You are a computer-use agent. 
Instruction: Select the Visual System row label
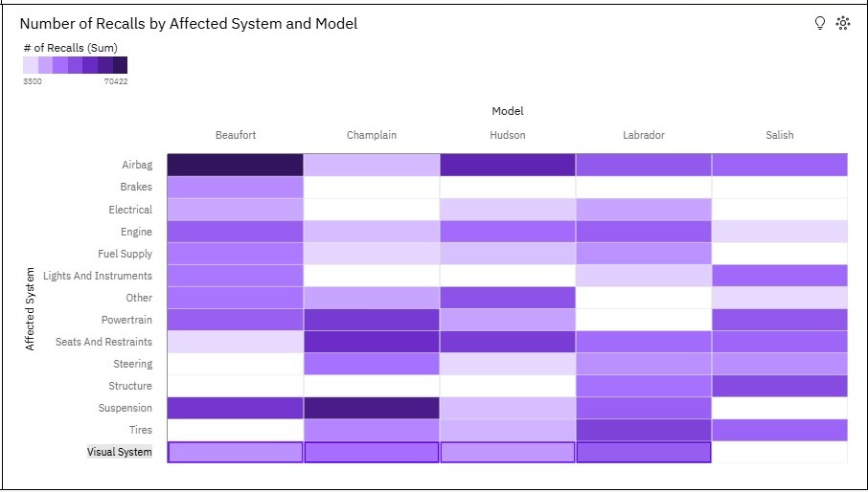pos(120,452)
